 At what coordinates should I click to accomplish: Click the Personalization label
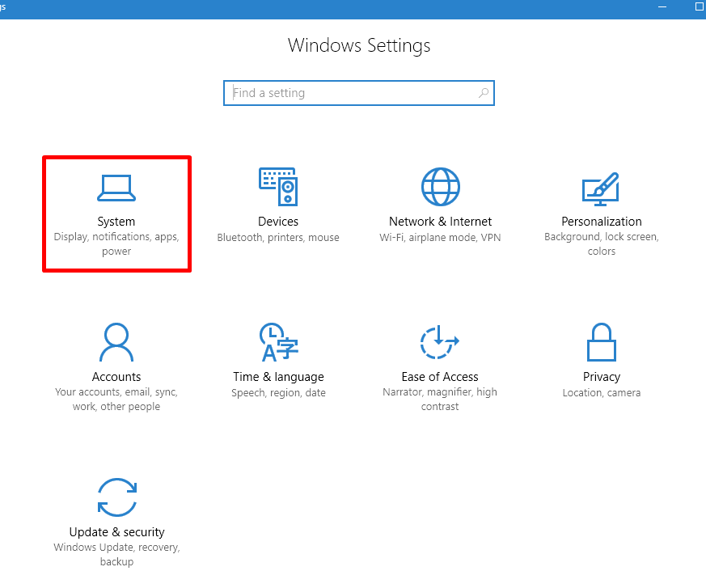click(x=601, y=222)
